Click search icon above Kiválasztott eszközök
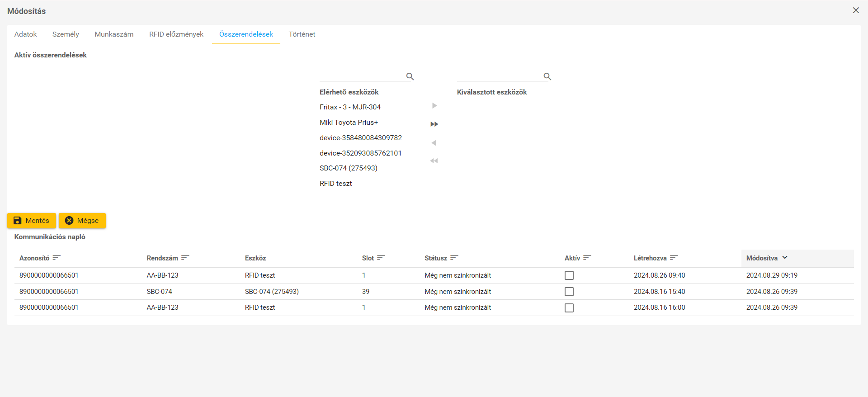Screen dimensions: 868x397 point(547,76)
